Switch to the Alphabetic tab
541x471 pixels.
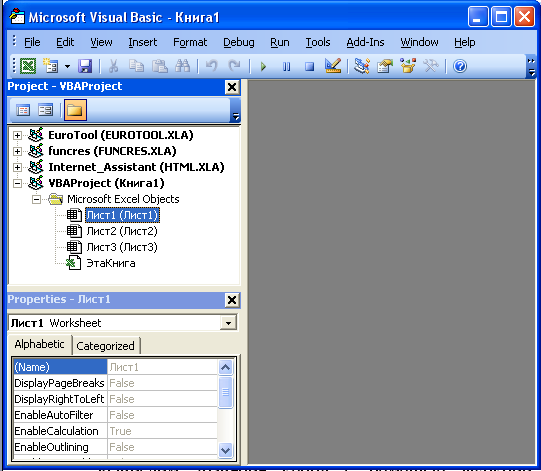pyautogui.click(x=39, y=344)
